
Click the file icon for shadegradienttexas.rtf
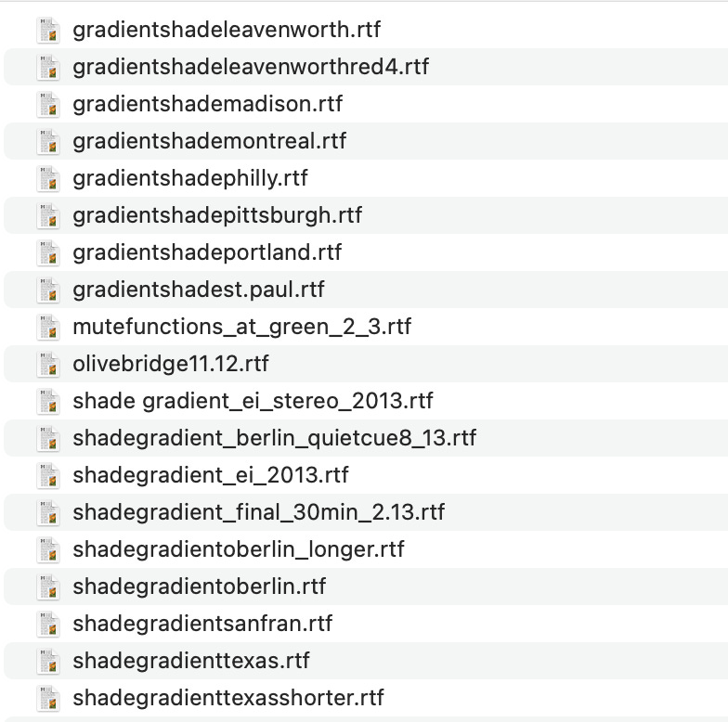pos(48,661)
